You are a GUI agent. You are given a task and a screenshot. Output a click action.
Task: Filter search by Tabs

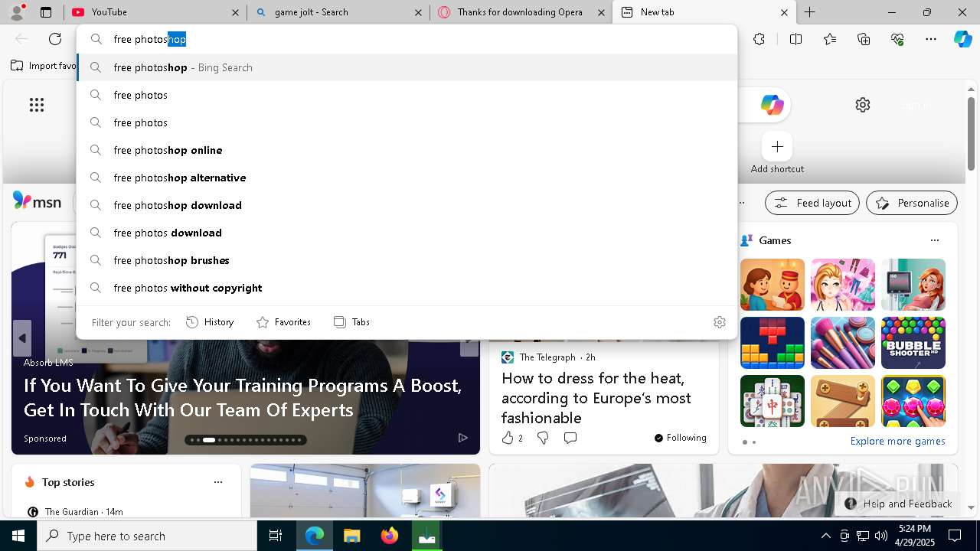point(352,322)
